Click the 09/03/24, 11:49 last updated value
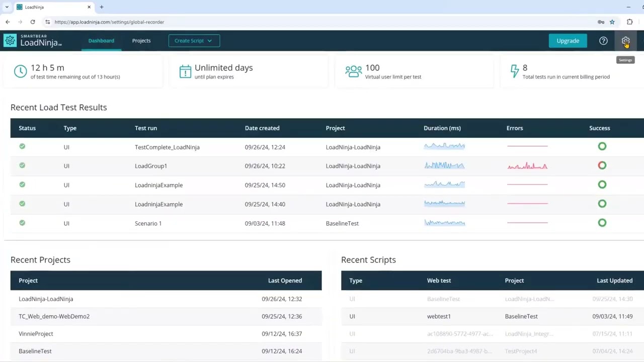Image resolution: width=644 pixels, height=362 pixels. [612, 316]
